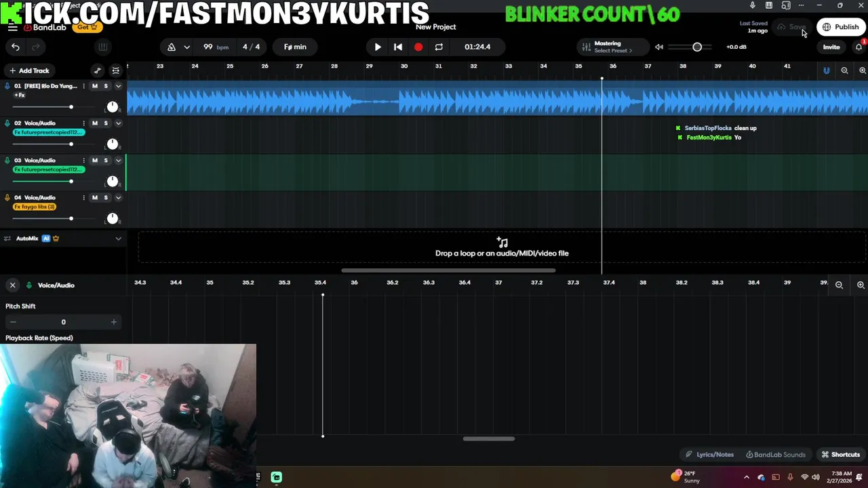Select track 02 microphone icon

pos(7,123)
